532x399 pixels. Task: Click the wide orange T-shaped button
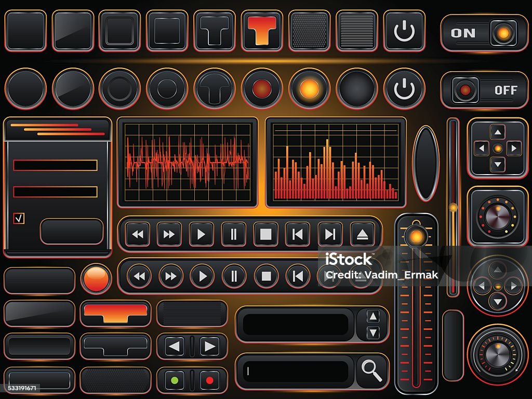coord(116,313)
